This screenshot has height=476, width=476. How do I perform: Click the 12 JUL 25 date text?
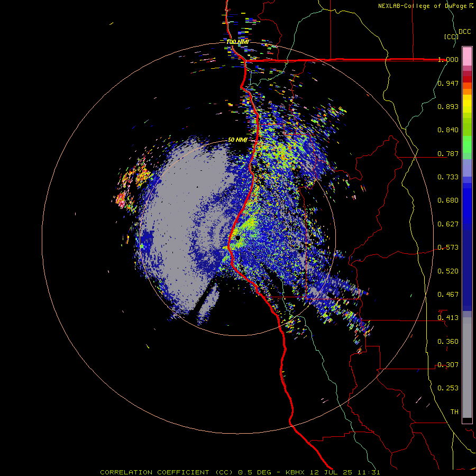[x=332, y=472]
